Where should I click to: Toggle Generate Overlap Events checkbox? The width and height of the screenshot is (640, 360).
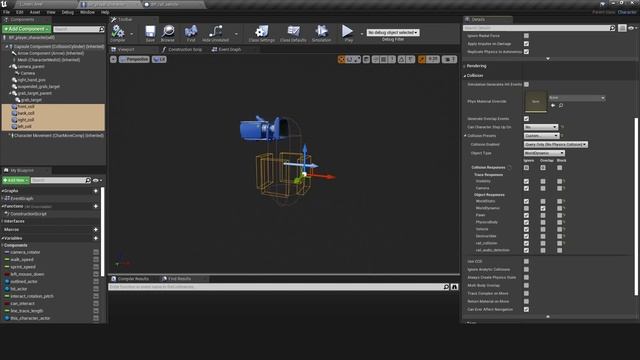(x=526, y=119)
